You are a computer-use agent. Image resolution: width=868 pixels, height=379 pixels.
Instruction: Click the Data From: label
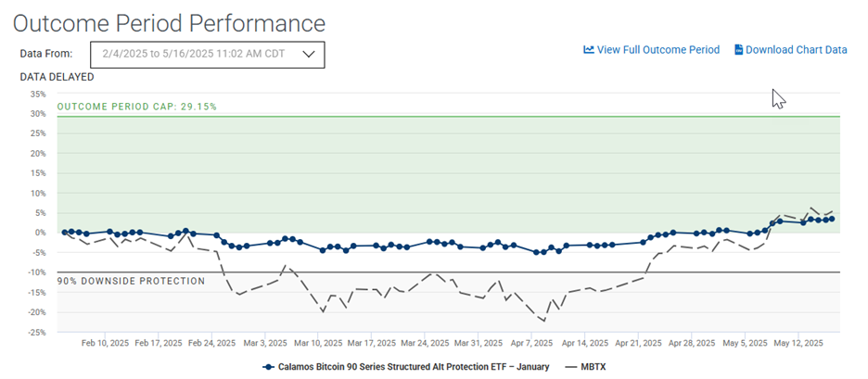46,55
